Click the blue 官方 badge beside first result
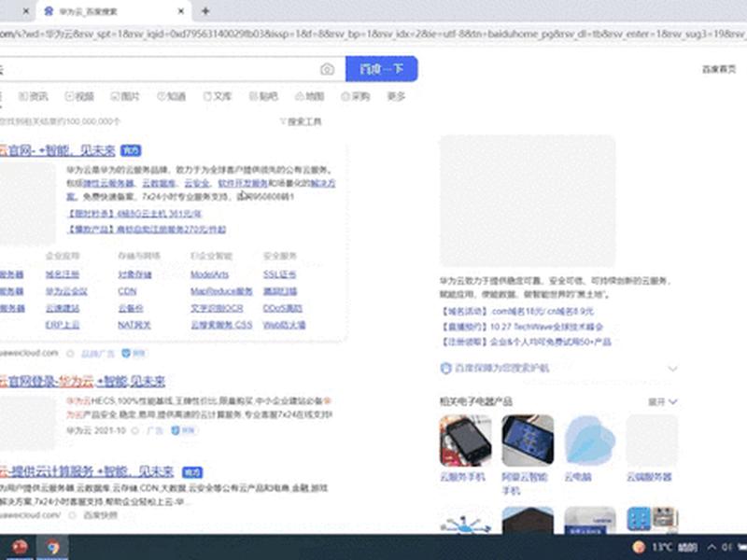 pyautogui.click(x=131, y=150)
